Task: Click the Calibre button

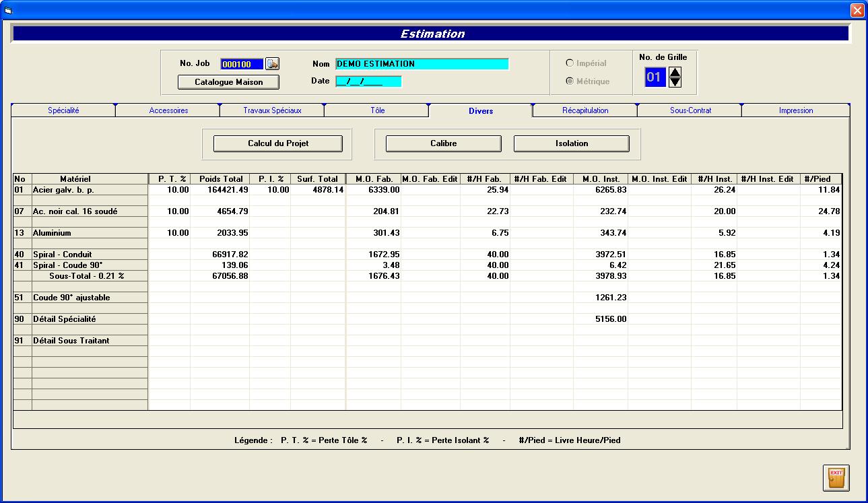Action: coord(443,143)
